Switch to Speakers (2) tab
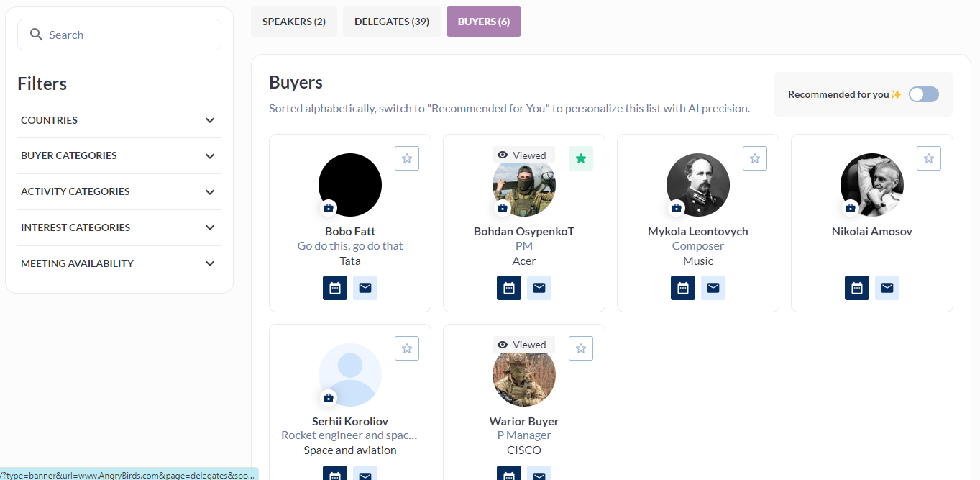 (x=294, y=22)
